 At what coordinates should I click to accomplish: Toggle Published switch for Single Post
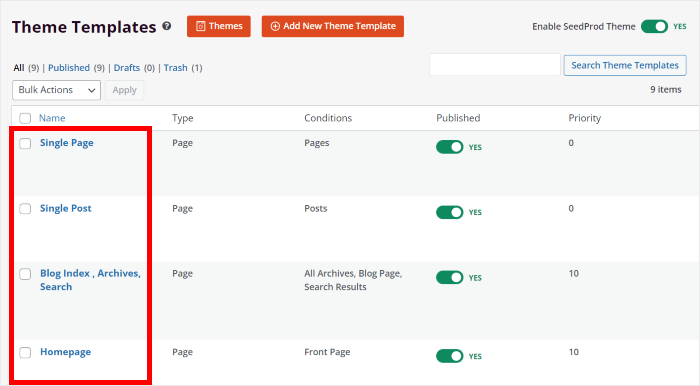pyautogui.click(x=450, y=212)
